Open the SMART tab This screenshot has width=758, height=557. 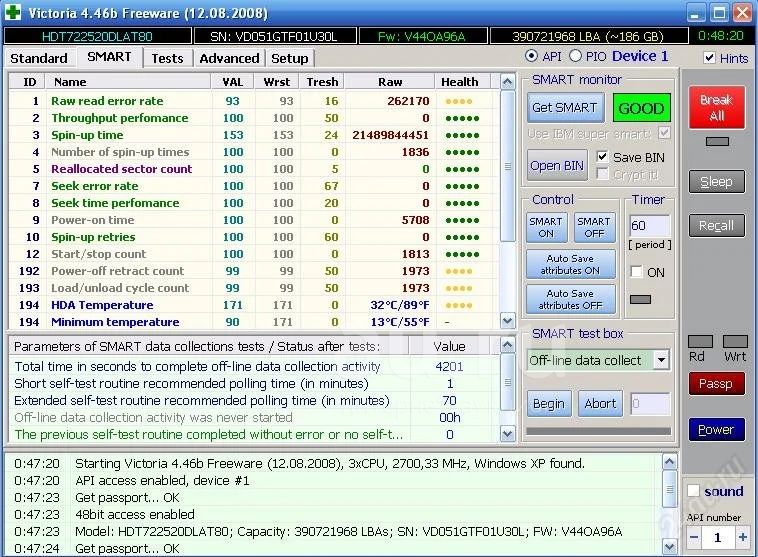109,57
